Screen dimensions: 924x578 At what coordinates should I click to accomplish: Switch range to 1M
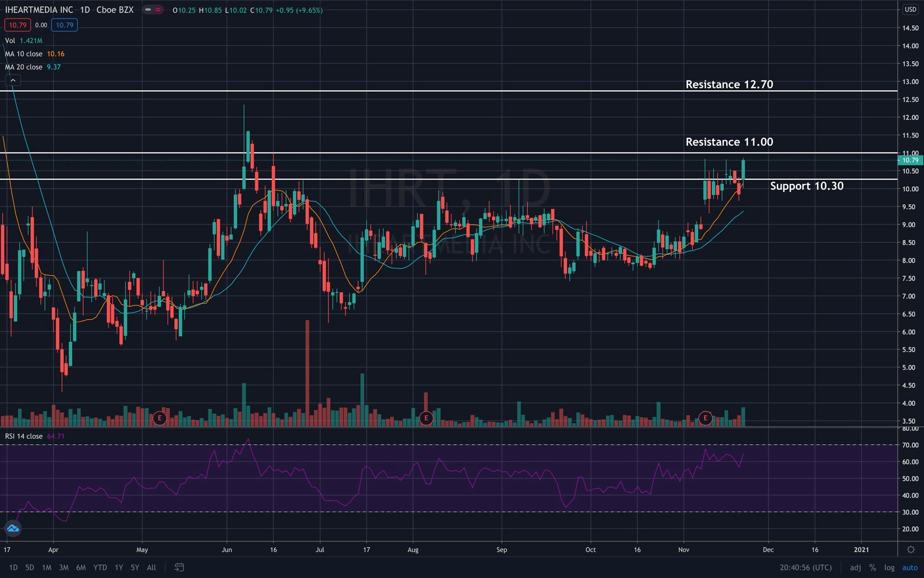pyautogui.click(x=47, y=567)
